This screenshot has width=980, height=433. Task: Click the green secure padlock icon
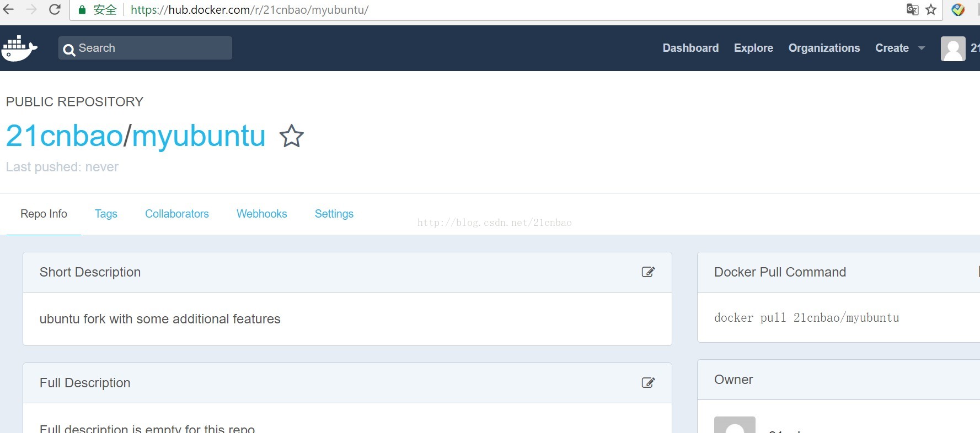pyautogui.click(x=82, y=10)
